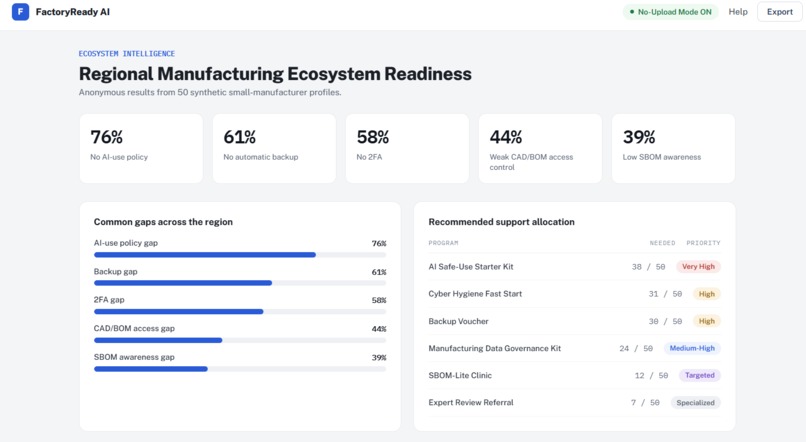The height and width of the screenshot is (442, 806).
Task: Click the CAD/BOM access gap label
Action: coord(134,328)
